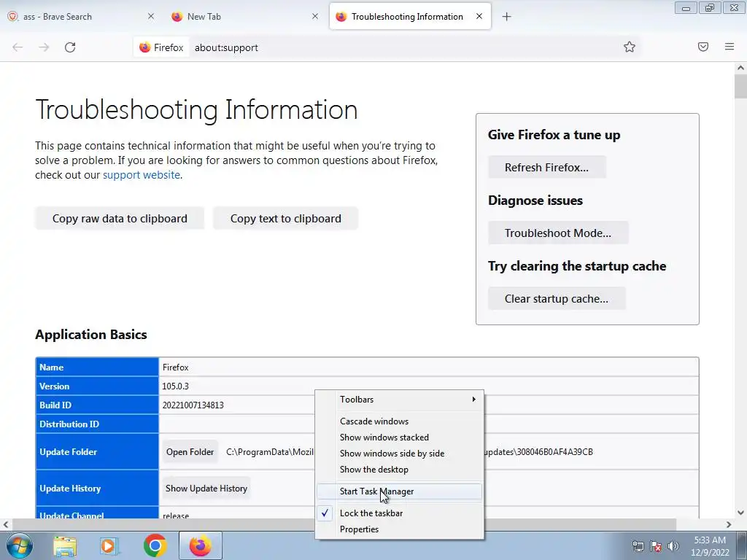
Task: Click the Build ID row header cell
Action: point(97,405)
